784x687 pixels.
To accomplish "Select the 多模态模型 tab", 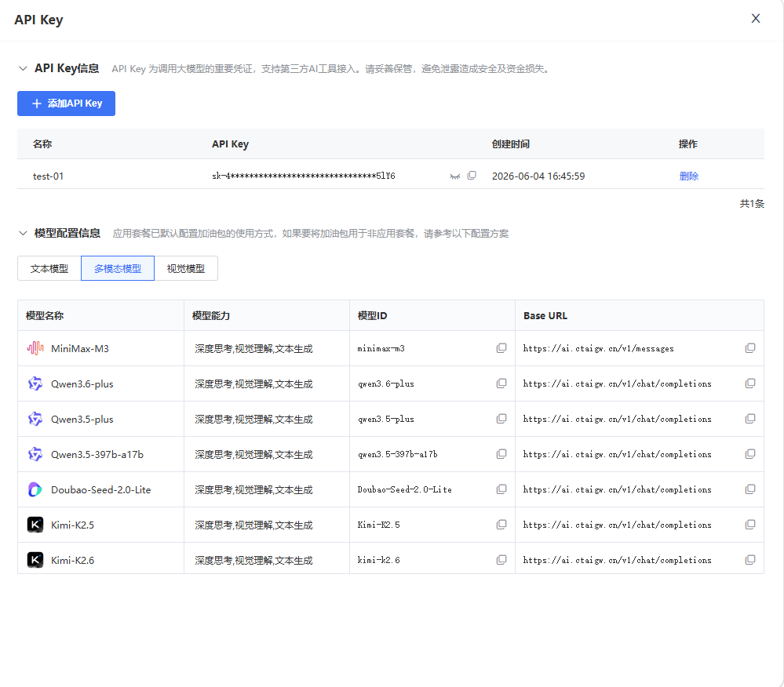I will click(118, 268).
